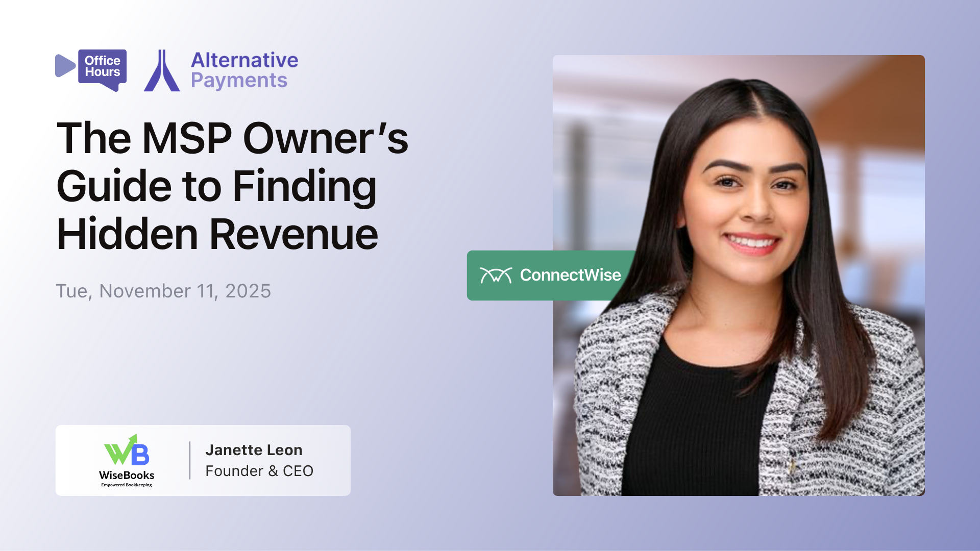Click the word Payments in the logo
980x551 pixels.
click(239, 81)
